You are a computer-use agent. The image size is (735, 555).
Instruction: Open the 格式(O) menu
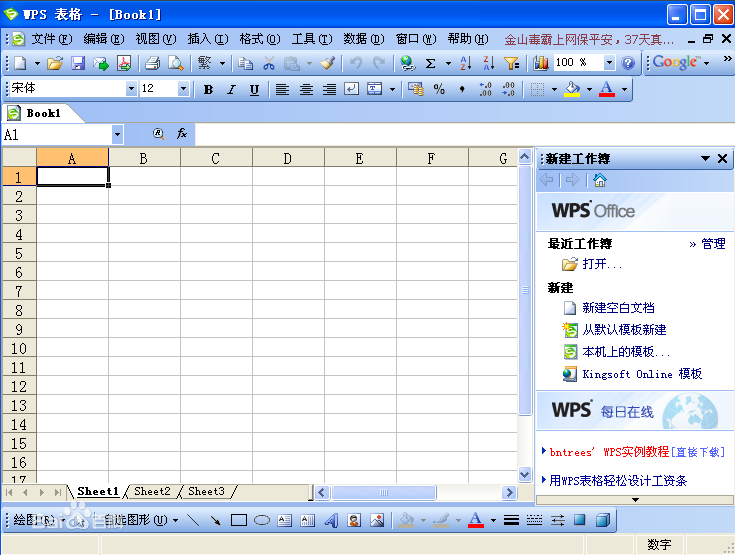260,39
